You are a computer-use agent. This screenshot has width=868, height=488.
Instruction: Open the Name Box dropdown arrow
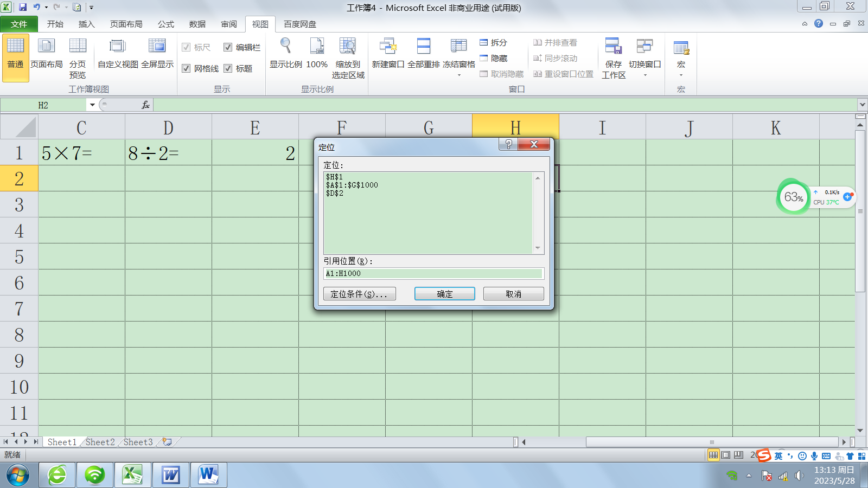[x=92, y=105]
